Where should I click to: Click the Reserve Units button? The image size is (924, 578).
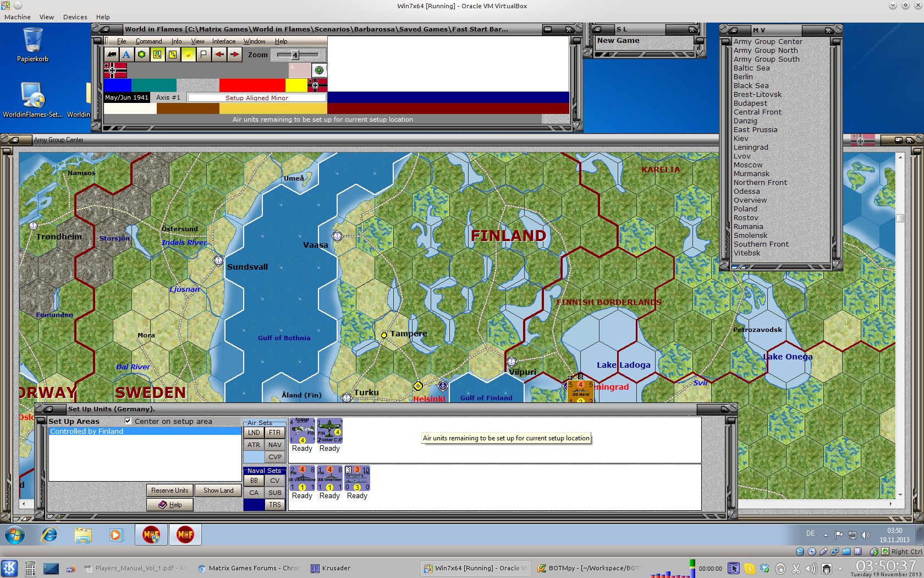[170, 490]
